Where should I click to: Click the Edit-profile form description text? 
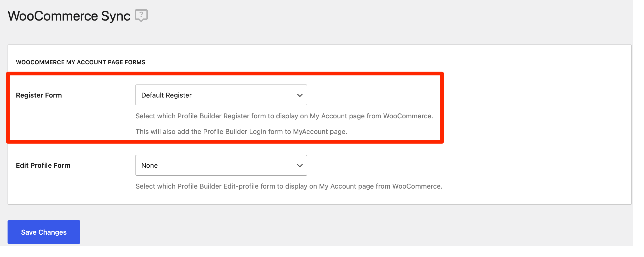pyautogui.click(x=289, y=186)
